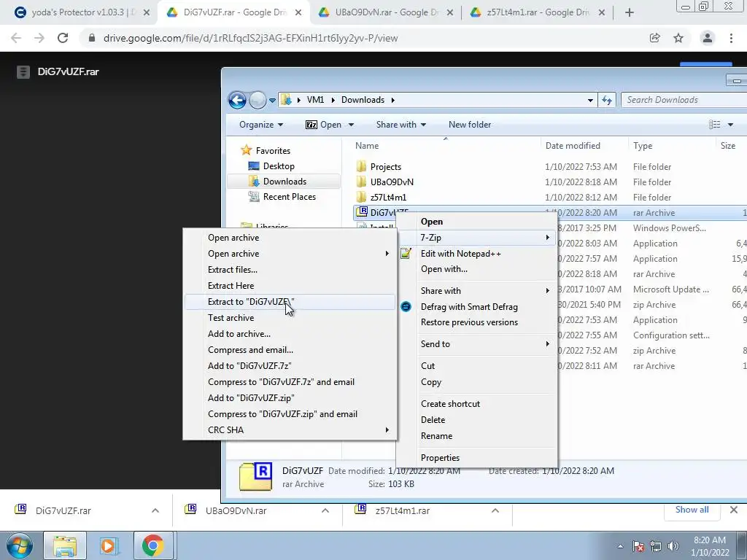Switch to the yoda's Protector tab
This screenshot has width=747, height=560.
pos(82,12)
